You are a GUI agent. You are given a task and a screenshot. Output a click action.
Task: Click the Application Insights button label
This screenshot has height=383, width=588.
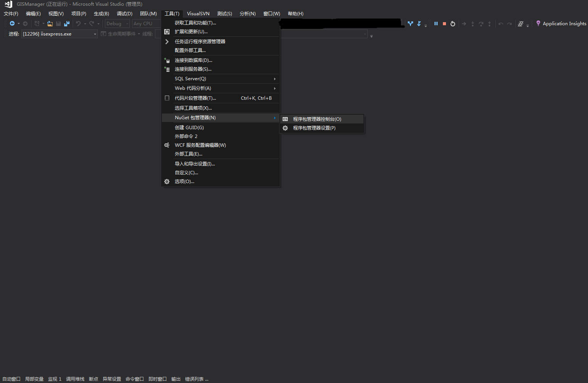[x=564, y=24]
